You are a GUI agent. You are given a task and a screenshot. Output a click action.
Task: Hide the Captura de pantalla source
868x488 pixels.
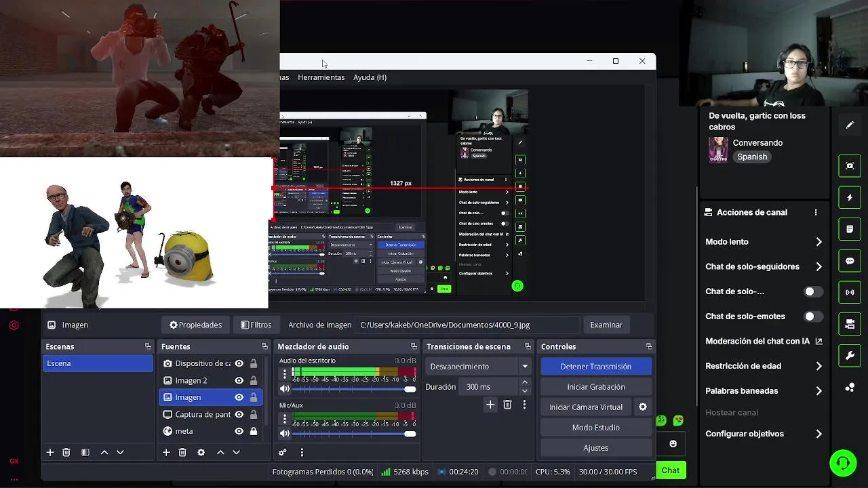click(x=239, y=414)
